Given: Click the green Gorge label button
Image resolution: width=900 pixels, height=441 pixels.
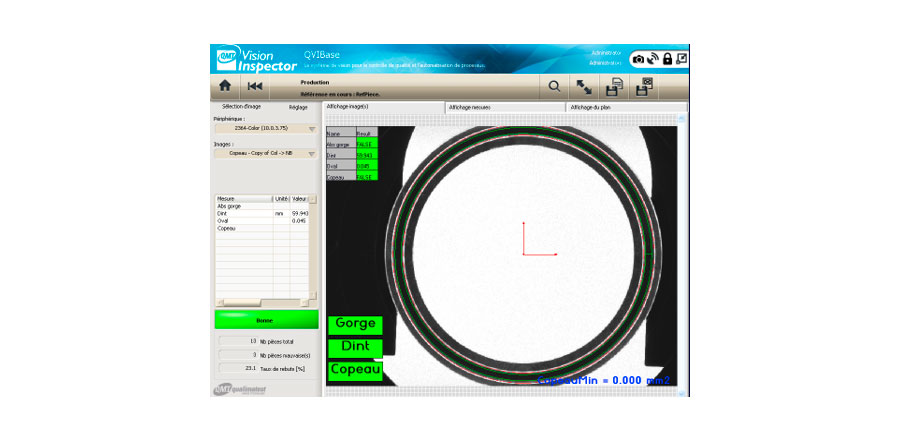Looking at the screenshot, I should click(x=355, y=324).
